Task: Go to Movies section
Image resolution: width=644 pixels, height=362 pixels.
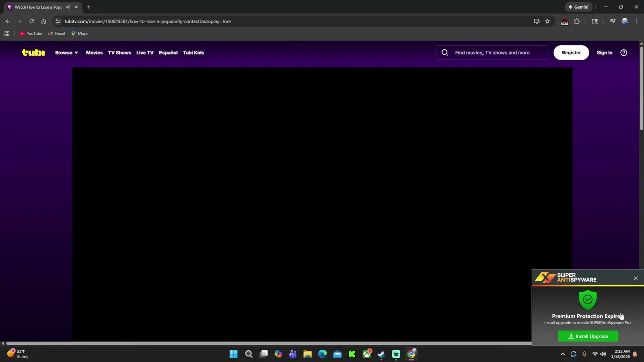Action: pos(94,52)
